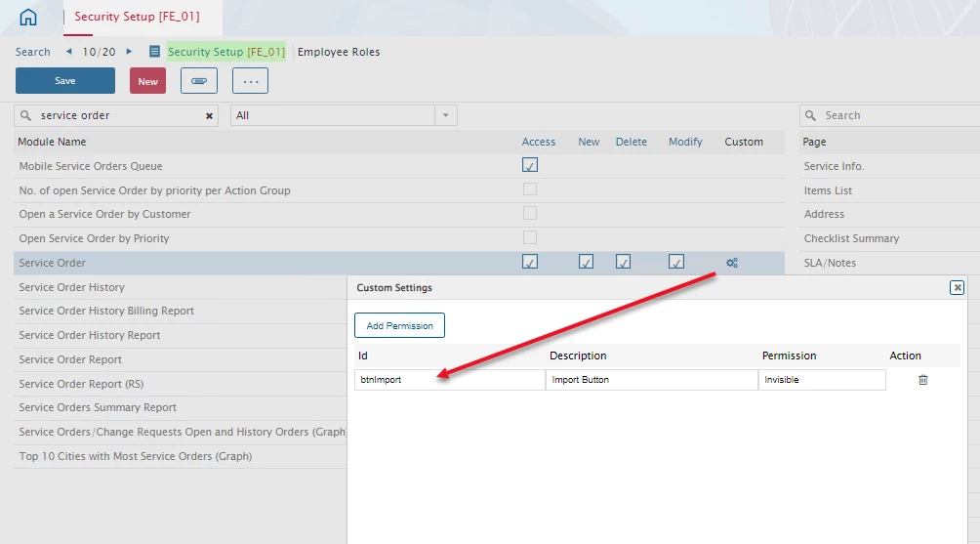Click the magnifier icon in module search
Image resolution: width=980 pixels, height=544 pixels.
(x=25, y=115)
